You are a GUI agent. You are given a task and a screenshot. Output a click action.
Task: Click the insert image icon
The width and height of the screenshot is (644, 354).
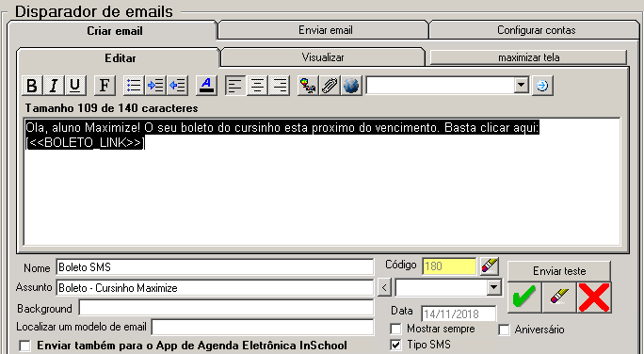pos(308,86)
